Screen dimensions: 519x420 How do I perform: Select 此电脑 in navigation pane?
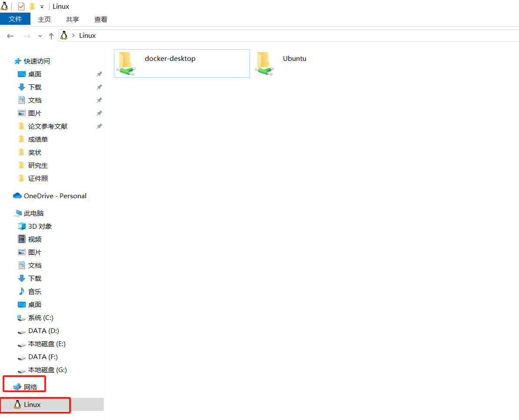click(29, 213)
